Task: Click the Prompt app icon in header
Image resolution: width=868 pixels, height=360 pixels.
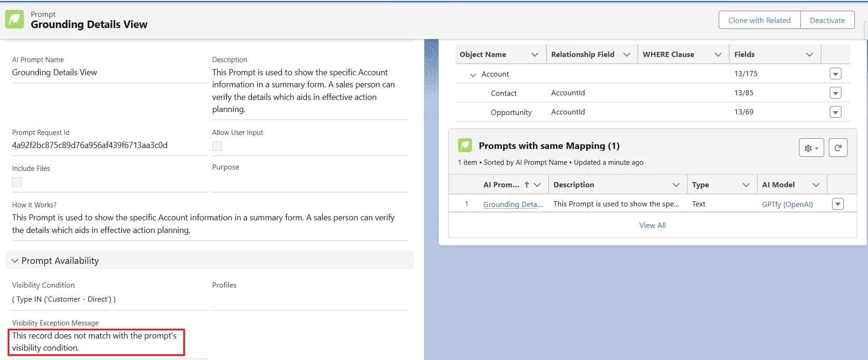Action: 14,20
